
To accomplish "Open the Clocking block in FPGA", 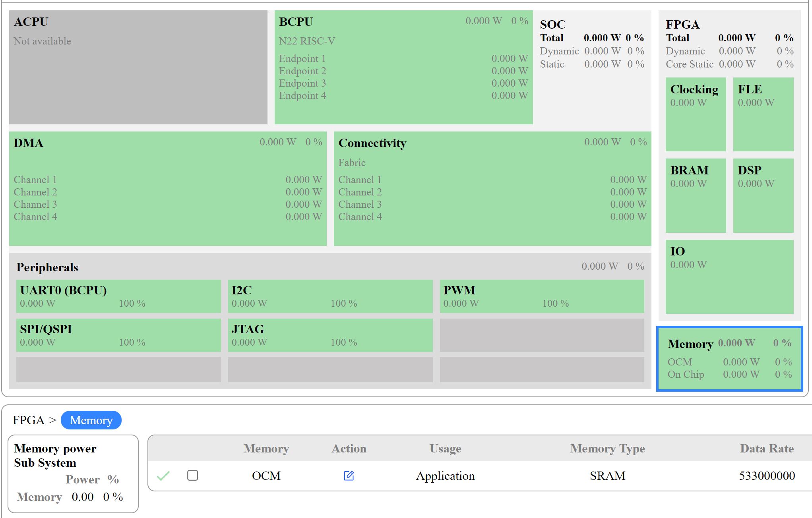I will (696, 114).
